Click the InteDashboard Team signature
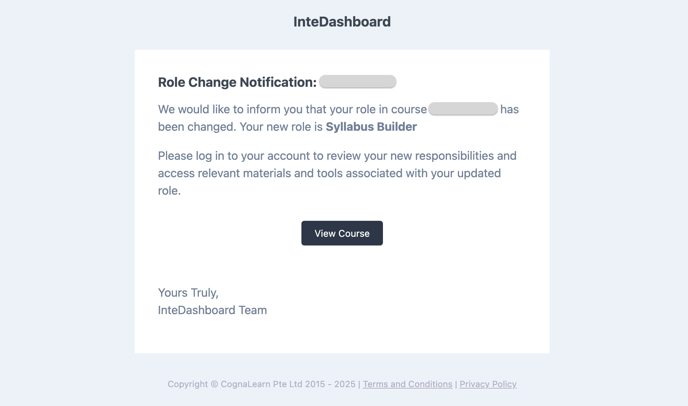 [x=212, y=310]
